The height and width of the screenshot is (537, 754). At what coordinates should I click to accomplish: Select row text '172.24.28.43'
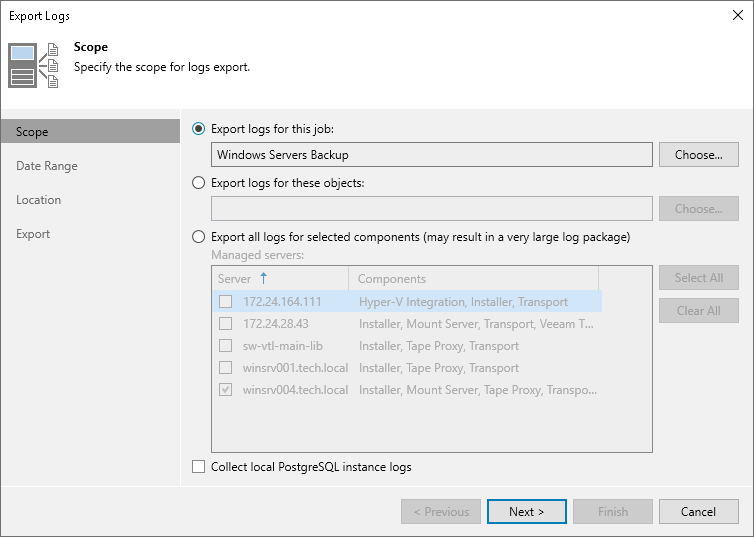[x=276, y=324]
